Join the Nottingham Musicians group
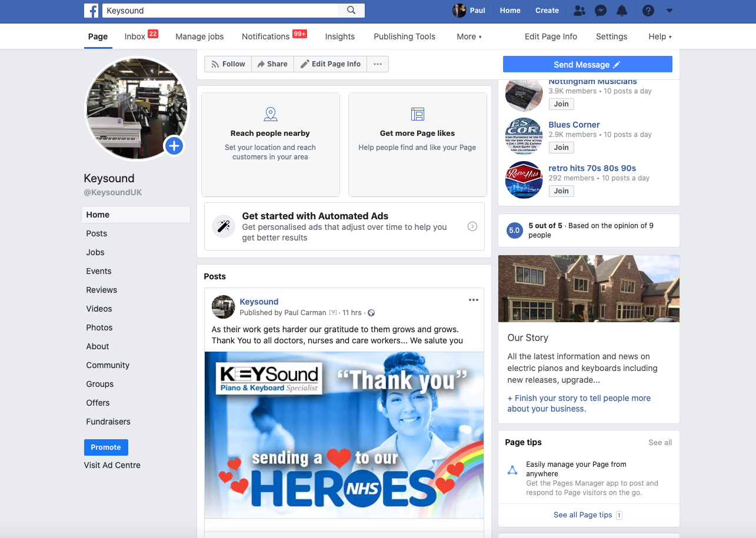This screenshot has width=756, height=538. tap(561, 104)
